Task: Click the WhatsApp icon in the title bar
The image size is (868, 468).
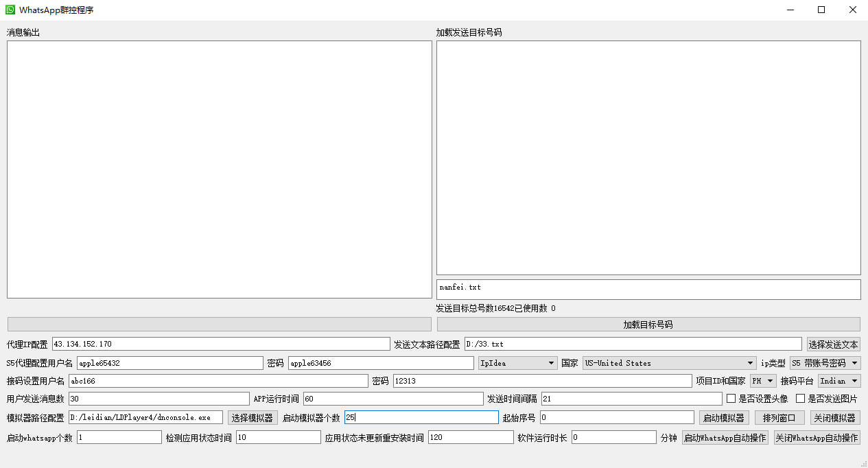Action: [x=10, y=10]
